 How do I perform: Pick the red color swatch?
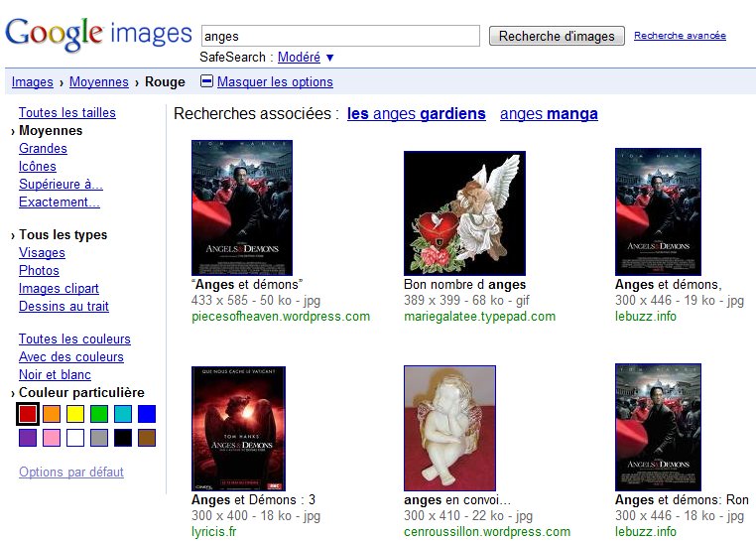pos(28,414)
